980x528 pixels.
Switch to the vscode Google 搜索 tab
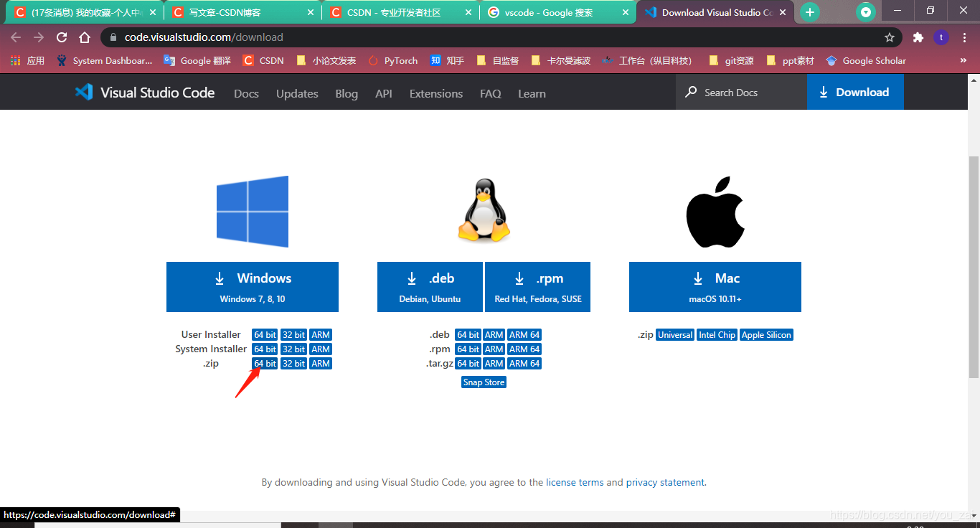[558, 12]
